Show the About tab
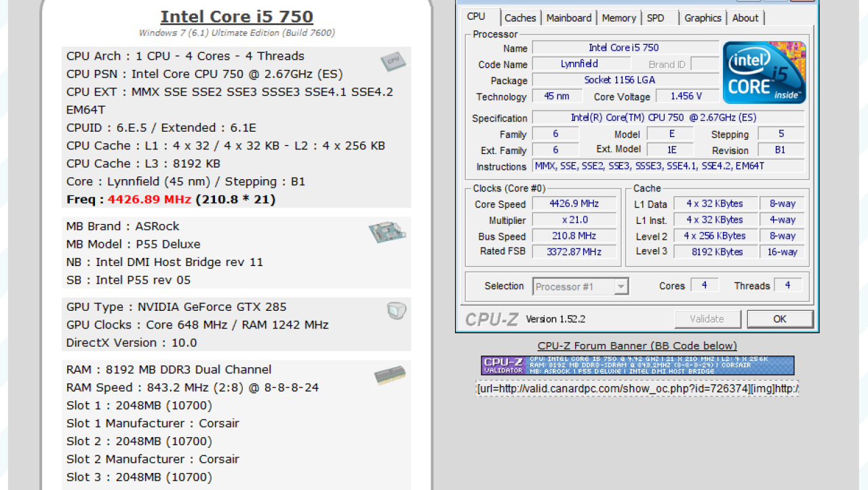 tap(745, 18)
